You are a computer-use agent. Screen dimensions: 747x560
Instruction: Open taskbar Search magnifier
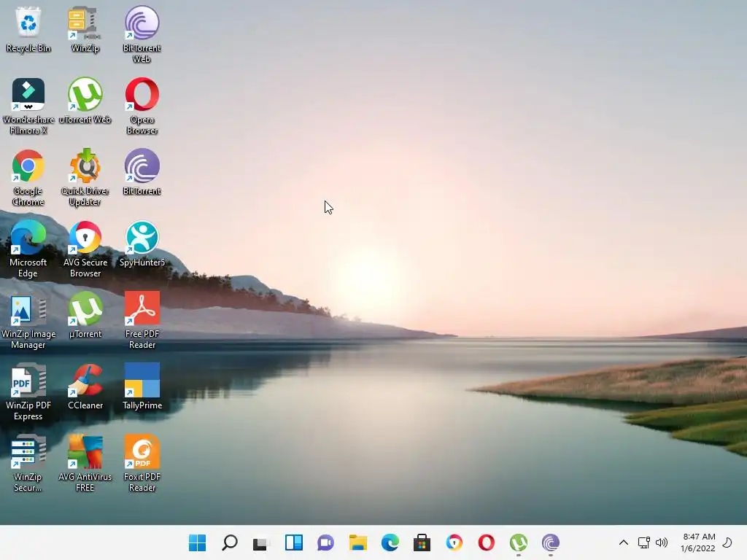(230, 542)
